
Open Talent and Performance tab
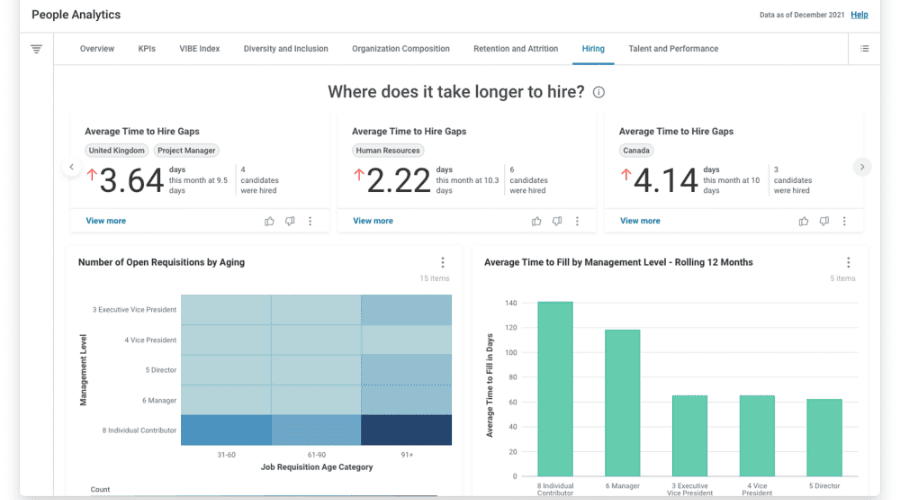click(673, 49)
